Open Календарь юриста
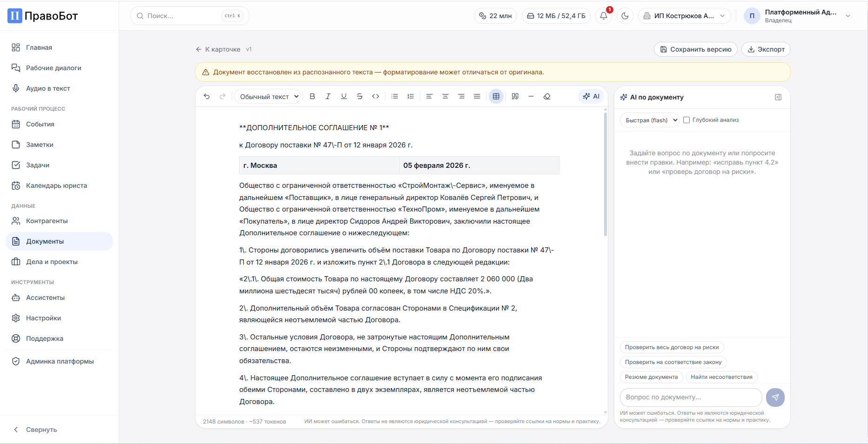 pyautogui.click(x=59, y=186)
